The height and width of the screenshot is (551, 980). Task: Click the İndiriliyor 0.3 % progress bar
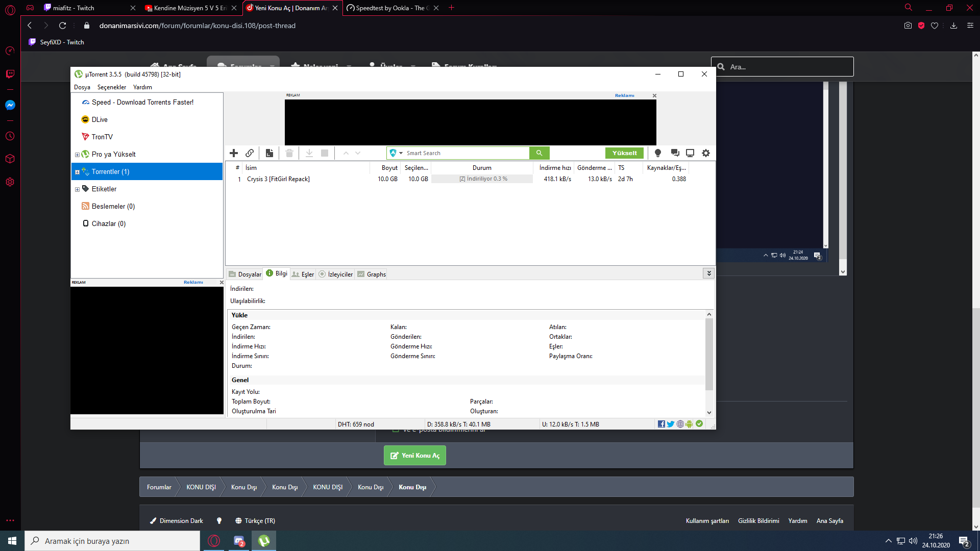pos(482,179)
